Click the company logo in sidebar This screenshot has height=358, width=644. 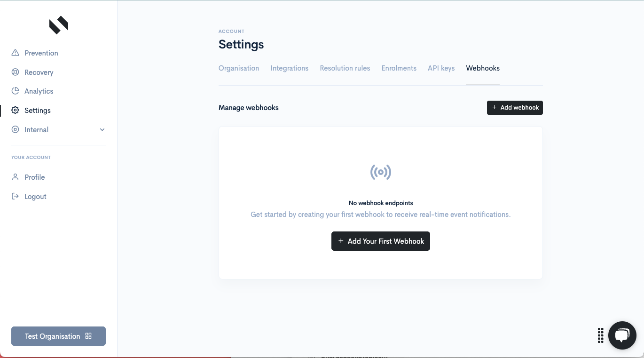[x=59, y=25]
